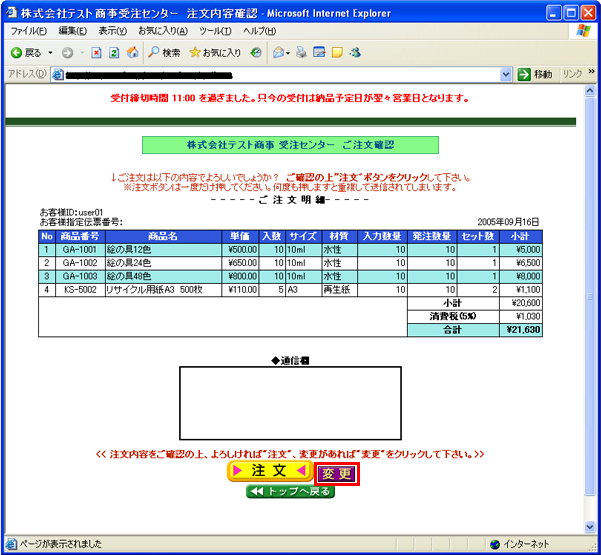Open Forward button history dropdown arrow
601x555 pixels.
click(82, 53)
